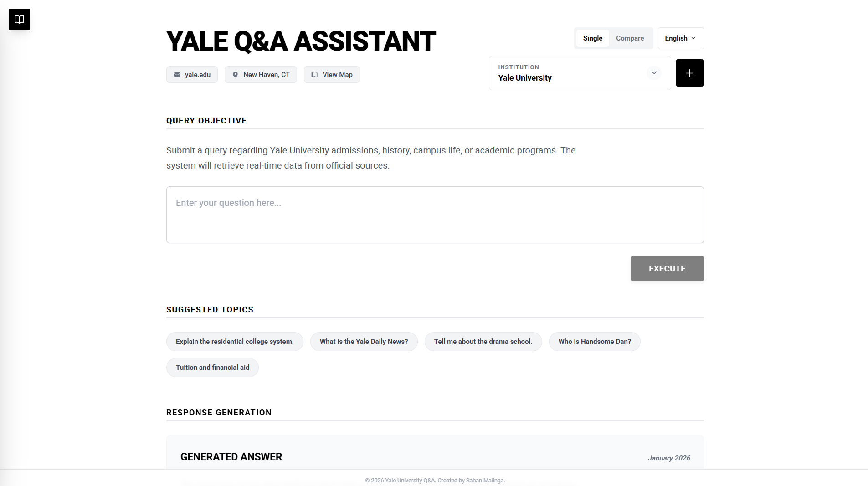Click the location pin icon
This screenshot has width=868, height=486.
pos(235,75)
